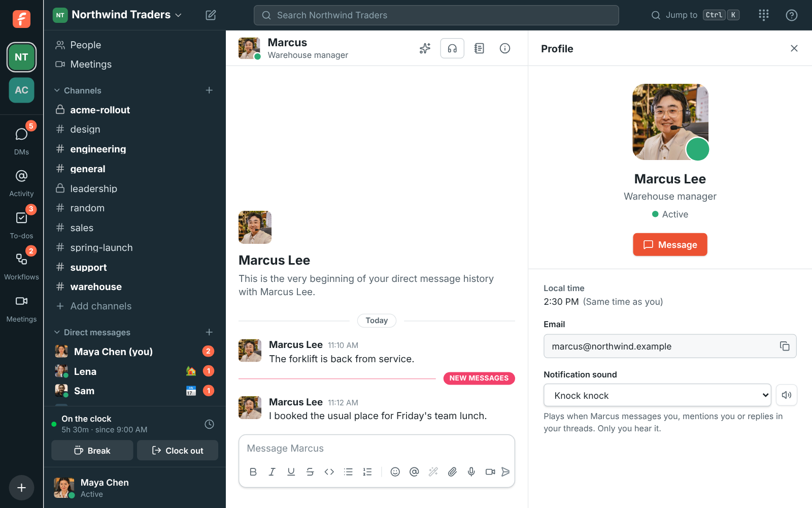Open the Notification sound dropdown
812x508 pixels.
657,395
